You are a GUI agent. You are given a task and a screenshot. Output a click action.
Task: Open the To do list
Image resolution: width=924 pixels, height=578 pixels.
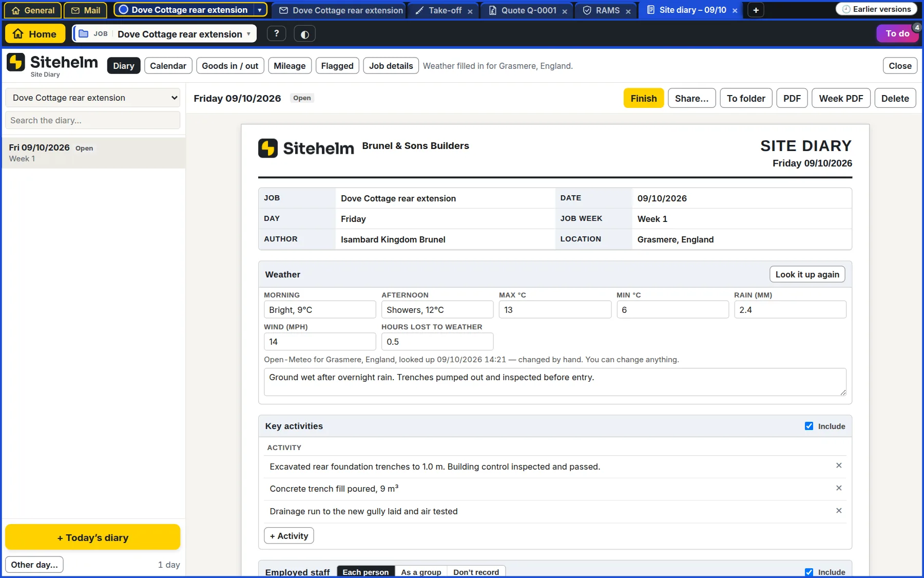897,33
